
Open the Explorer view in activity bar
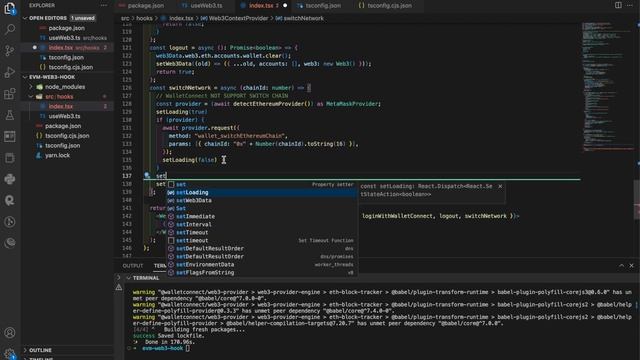[x=9, y=8]
